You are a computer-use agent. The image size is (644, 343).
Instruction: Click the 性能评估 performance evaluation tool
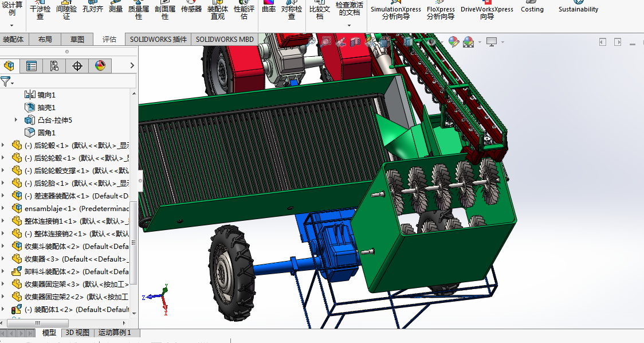(244, 11)
